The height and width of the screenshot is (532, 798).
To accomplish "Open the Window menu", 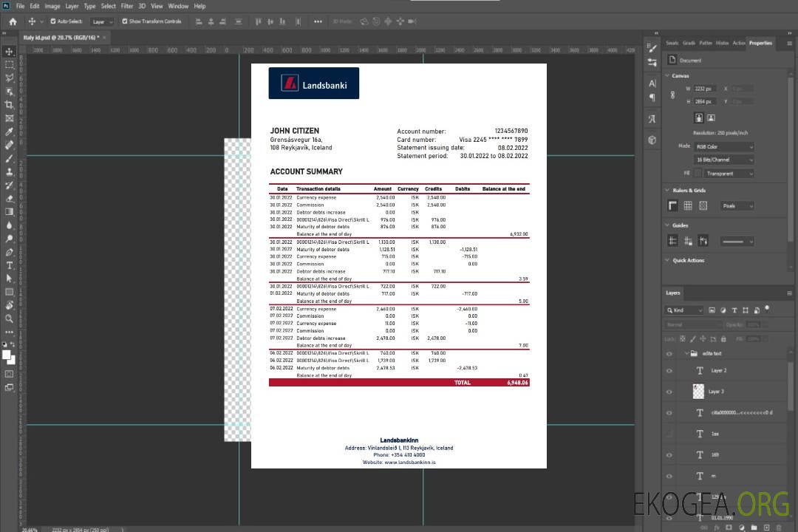I will 178,6.
